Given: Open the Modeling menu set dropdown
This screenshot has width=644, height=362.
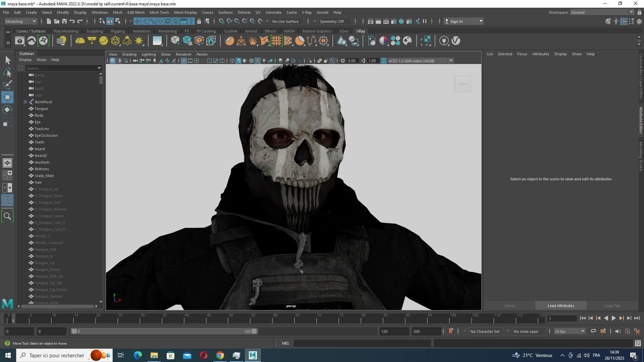Looking at the screenshot, I should (21, 21).
